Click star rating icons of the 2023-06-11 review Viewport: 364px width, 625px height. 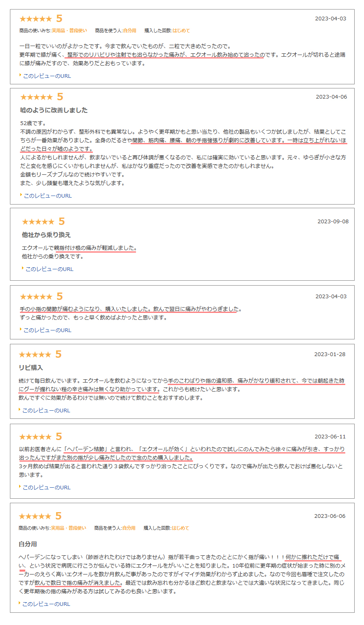35,437
